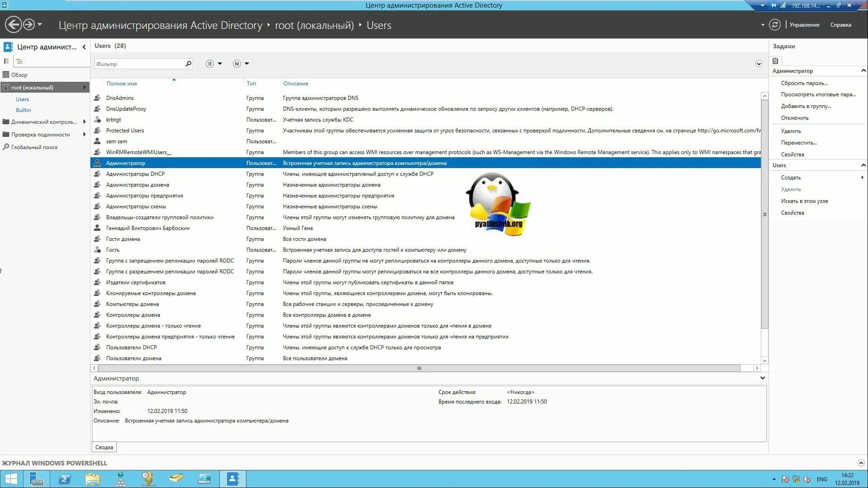Viewport: 868px width, 488px height.
Task: Click Отключить in the task panel
Action: pyautogui.click(x=795, y=118)
